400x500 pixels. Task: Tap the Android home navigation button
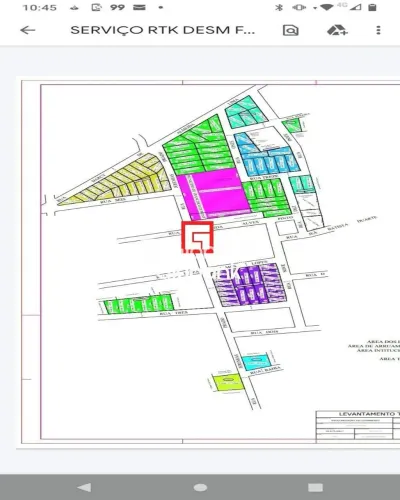pyautogui.click(x=200, y=487)
